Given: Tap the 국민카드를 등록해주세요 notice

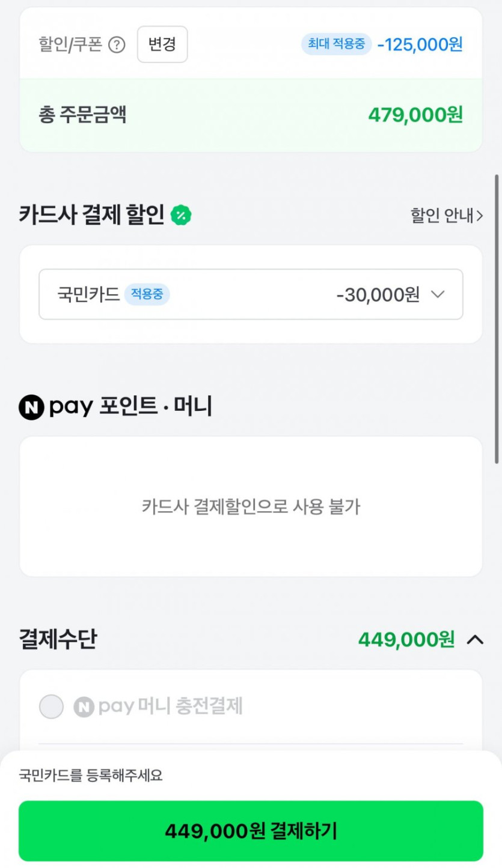Looking at the screenshot, I should coord(91,775).
